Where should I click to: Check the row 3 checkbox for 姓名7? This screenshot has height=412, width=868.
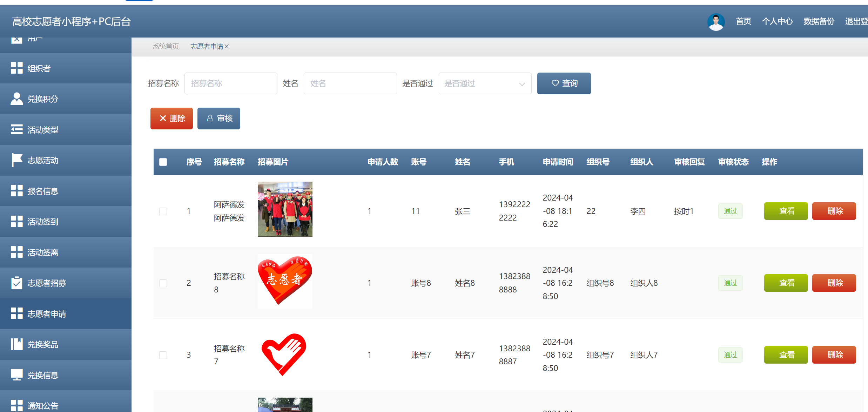[x=163, y=355]
